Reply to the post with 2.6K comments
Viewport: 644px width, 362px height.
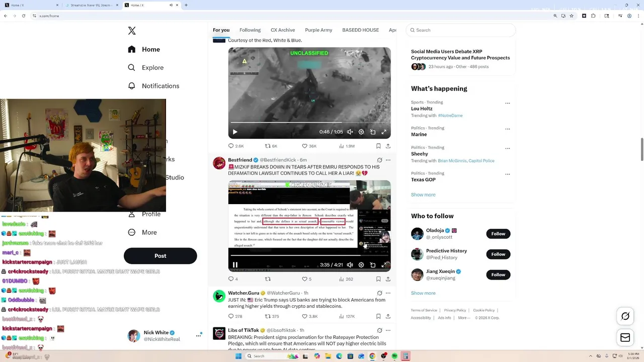[x=235, y=146]
